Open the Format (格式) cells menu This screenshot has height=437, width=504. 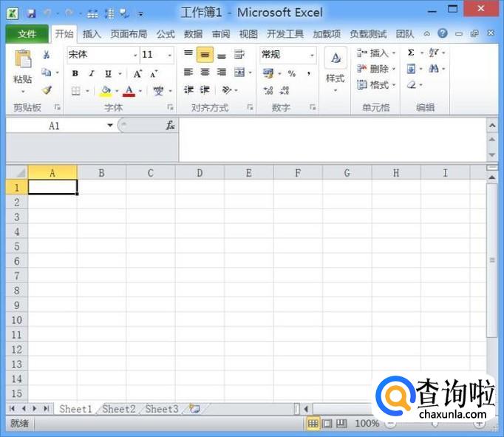click(x=375, y=85)
